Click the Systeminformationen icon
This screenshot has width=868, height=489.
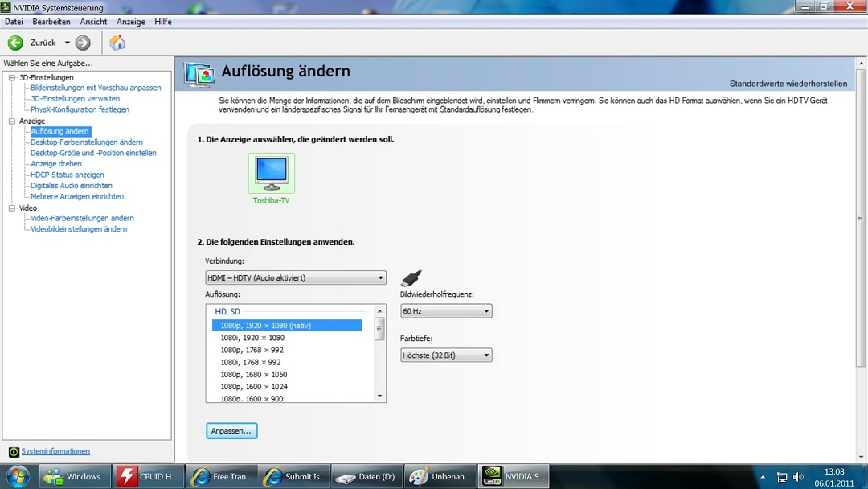tap(14, 452)
